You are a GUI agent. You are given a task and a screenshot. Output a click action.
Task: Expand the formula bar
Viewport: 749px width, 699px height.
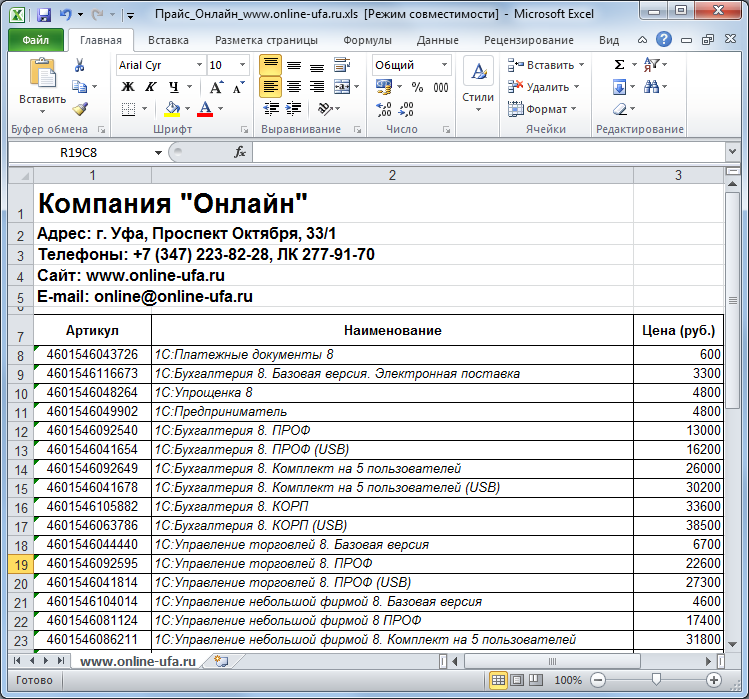pyautogui.click(x=732, y=152)
